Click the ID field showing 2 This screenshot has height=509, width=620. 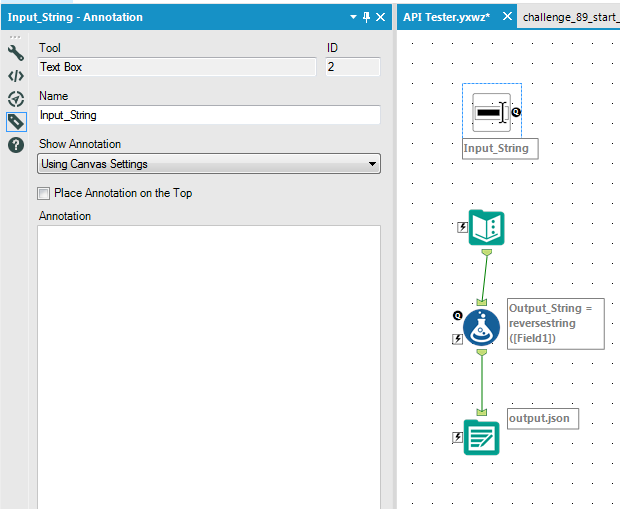coord(353,67)
